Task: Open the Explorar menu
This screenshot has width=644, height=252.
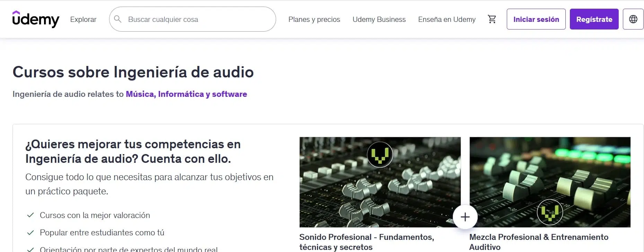Action: coord(83,19)
